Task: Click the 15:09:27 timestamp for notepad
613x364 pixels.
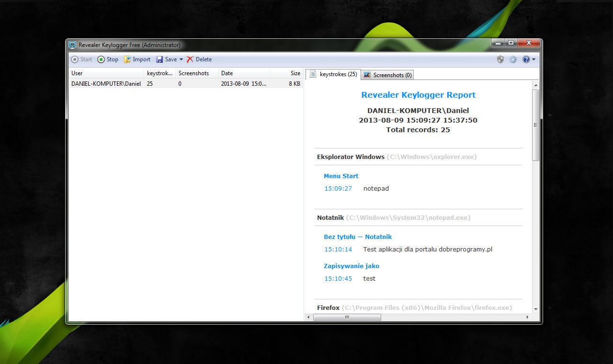Action: [x=338, y=188]
